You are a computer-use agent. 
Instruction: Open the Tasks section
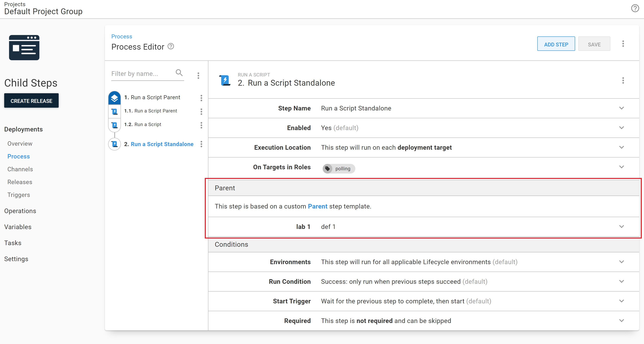click(13, 243)
